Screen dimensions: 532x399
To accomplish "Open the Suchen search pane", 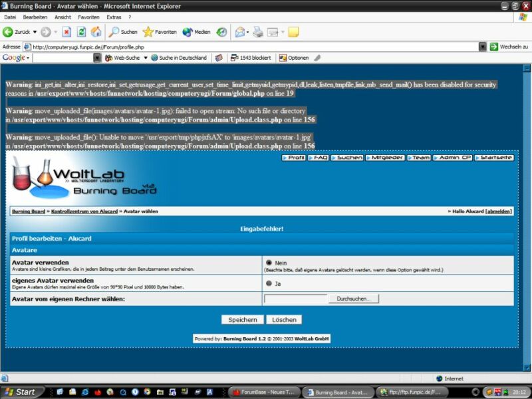I will click(x=123, y=32).
